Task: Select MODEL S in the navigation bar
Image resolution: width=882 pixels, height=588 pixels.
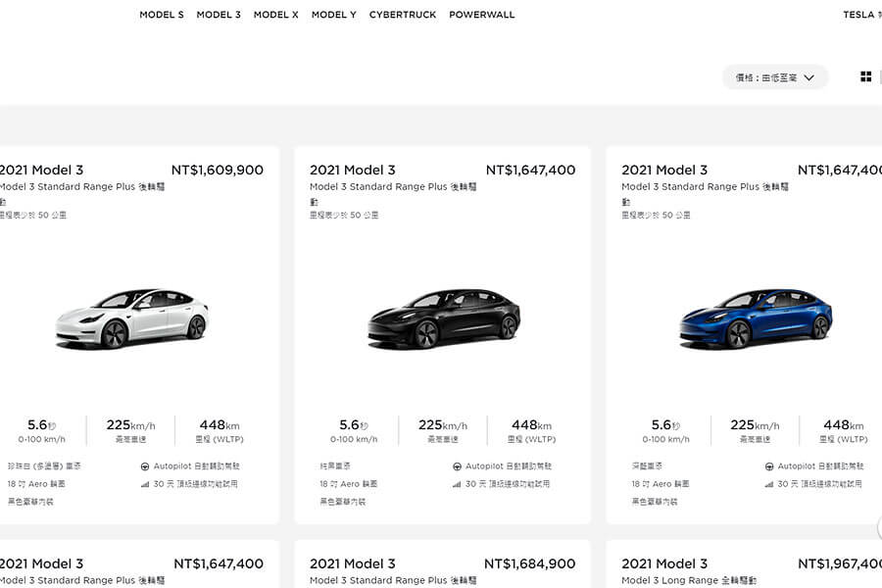Action: point(161,15)
